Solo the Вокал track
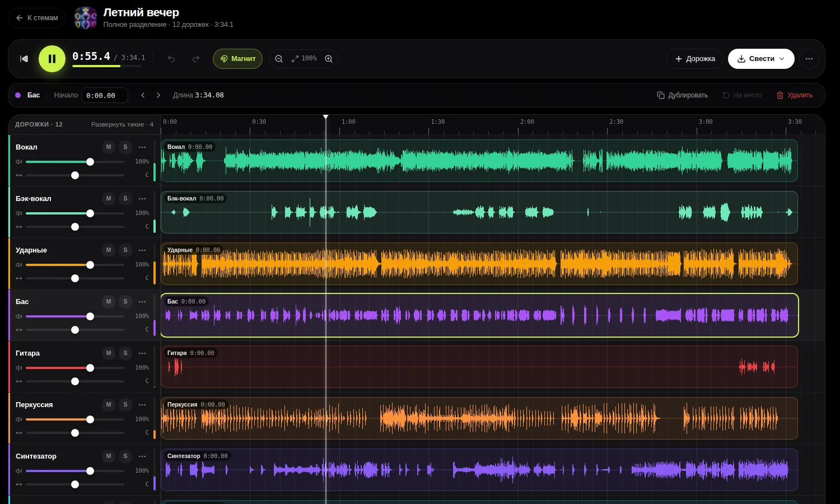Image resolution: width=840 pixels, height=504 pixels. point(125,147)
